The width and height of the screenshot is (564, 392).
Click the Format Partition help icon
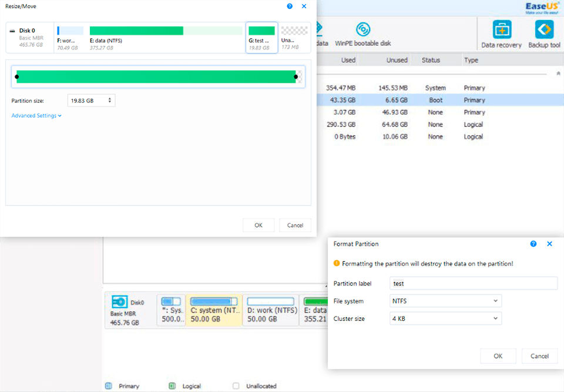[x=533, y=243]
